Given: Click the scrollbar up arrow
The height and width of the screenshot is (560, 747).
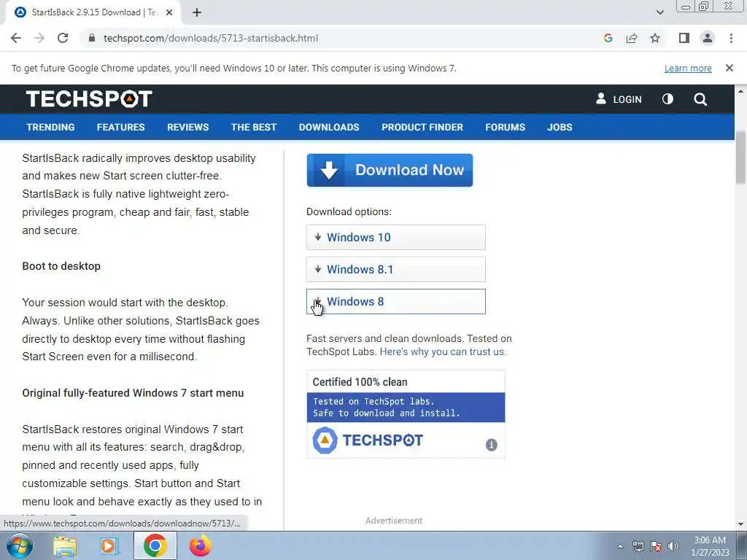Looking at the screenshot, I should 740,90.
